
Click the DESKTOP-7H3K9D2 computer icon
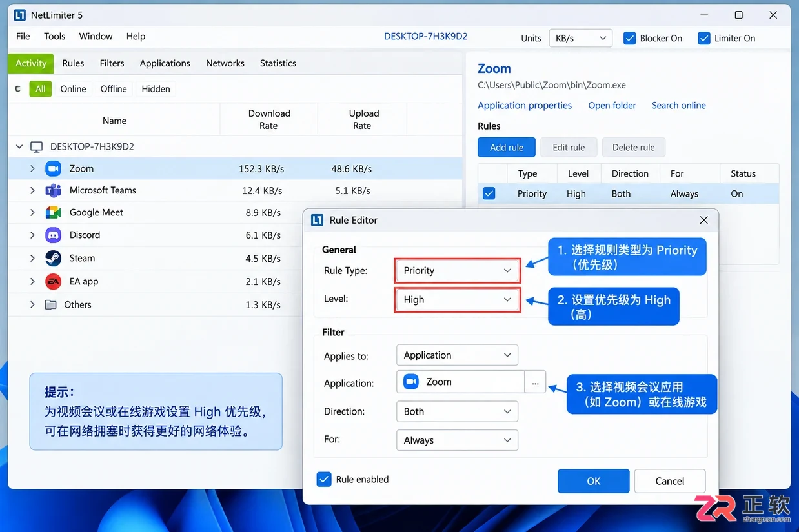point(37,147)
